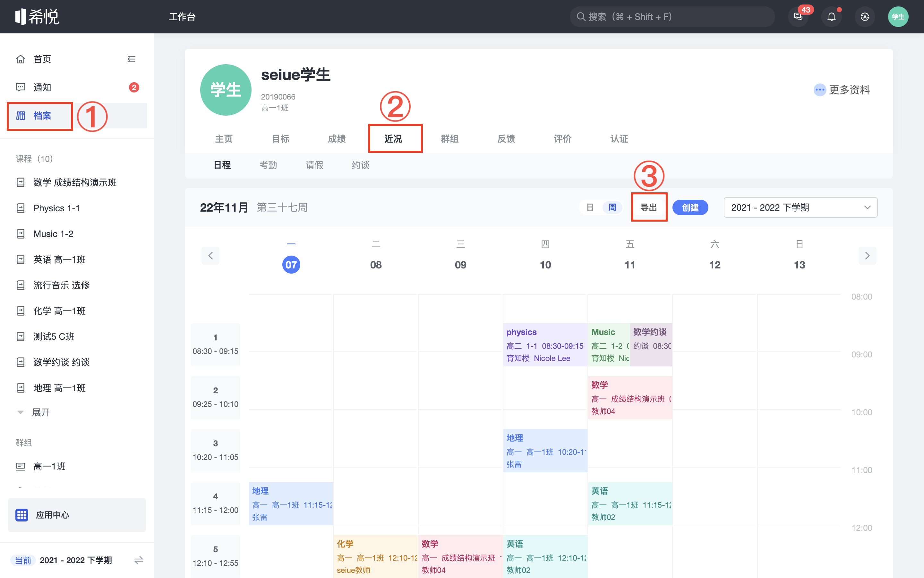Click the 工作台 header link

coord(182,17)
